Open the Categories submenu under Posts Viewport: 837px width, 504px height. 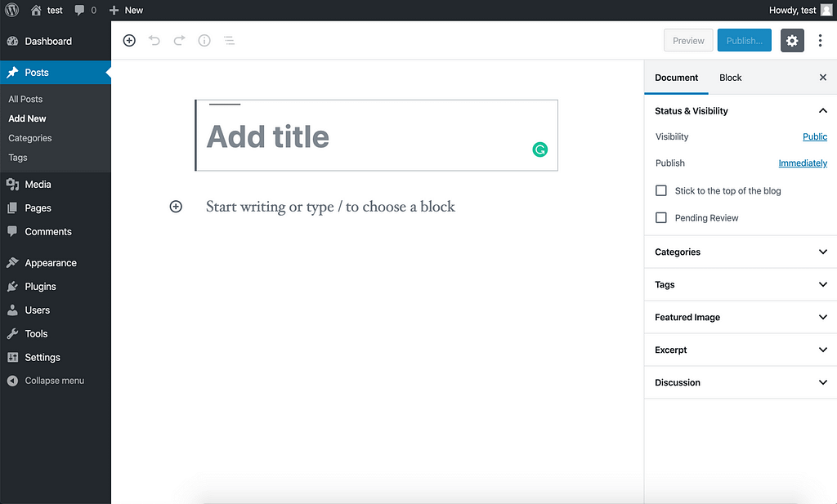coord(30,138)
